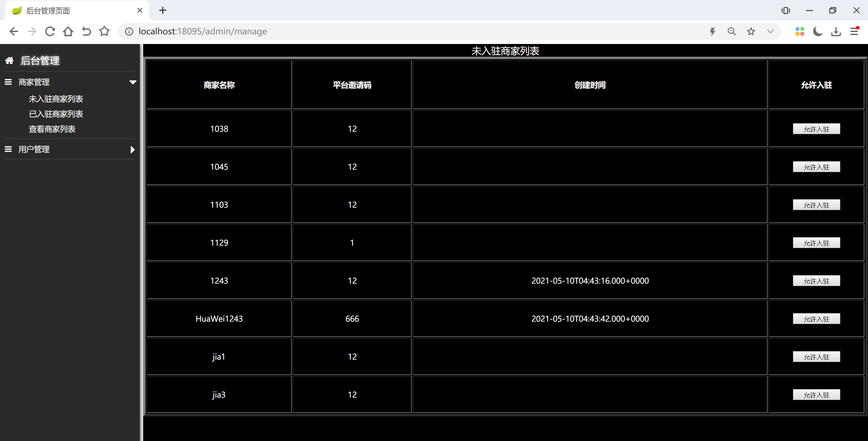This screenshot has height=441, width=868.
Task: Click 允许入驻 button for merchant 1129
Action: [x=816, y=243]
